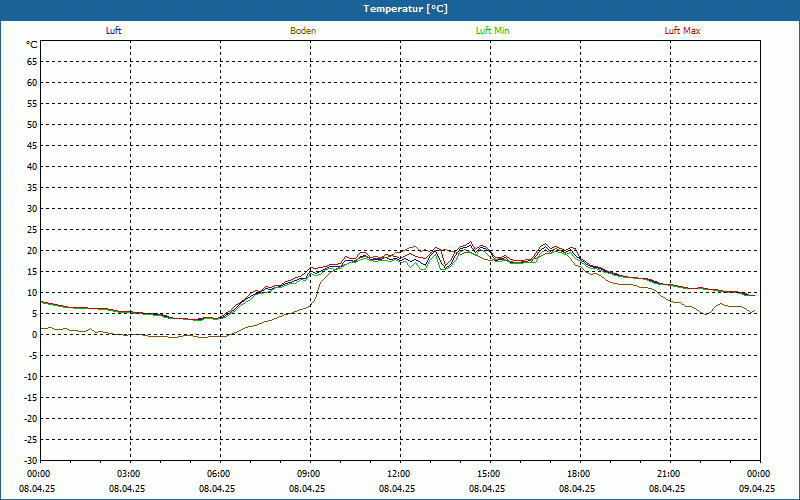Click the Luft legend label
Viewport: 800px width, 500px height.
pyautogui.click(x=113, y=31)
